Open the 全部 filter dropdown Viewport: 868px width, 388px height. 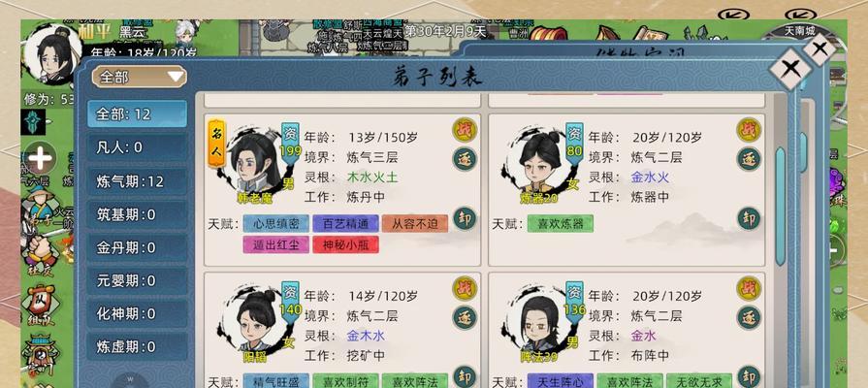click(140, 77)
